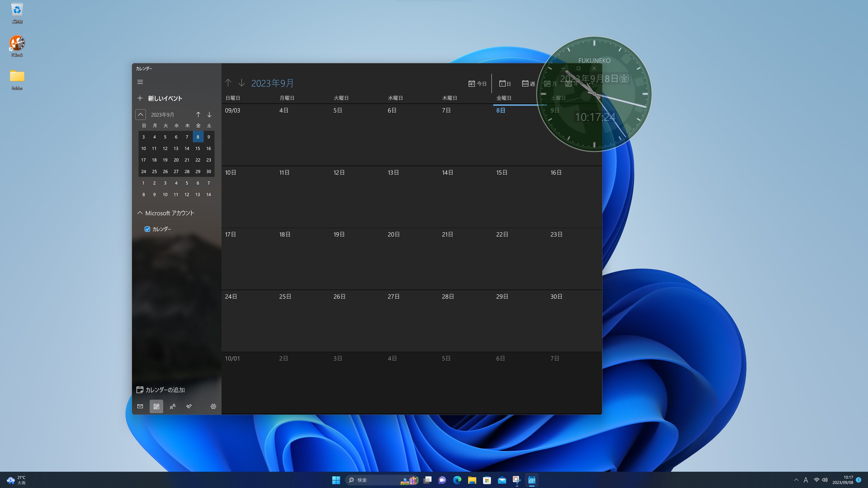Screen dimensions: 868x488
Task: Uncheck the カレンダー checkbox
Action: 147,229
